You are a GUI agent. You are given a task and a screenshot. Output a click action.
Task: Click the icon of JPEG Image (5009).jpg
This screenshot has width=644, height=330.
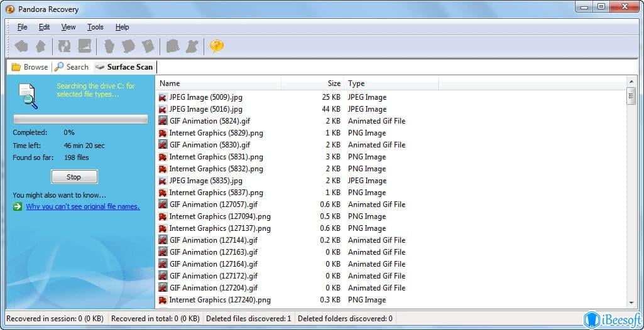[x=163, y=98]
